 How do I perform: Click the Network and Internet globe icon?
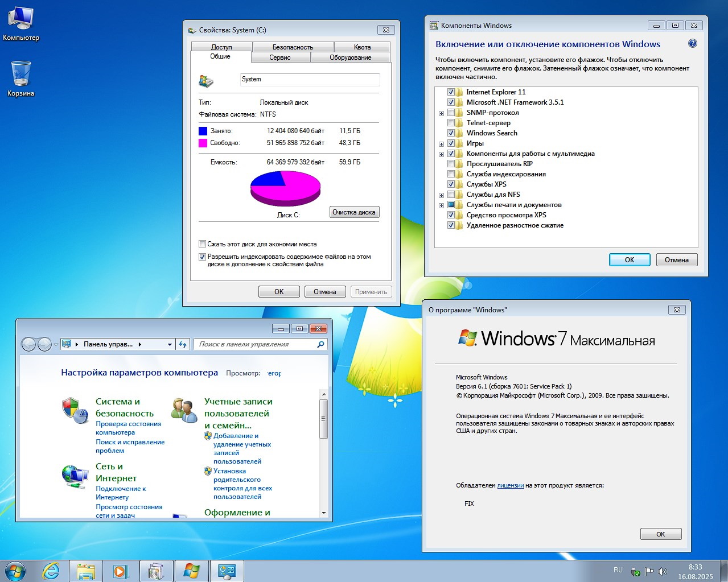(x=75, y=476)
